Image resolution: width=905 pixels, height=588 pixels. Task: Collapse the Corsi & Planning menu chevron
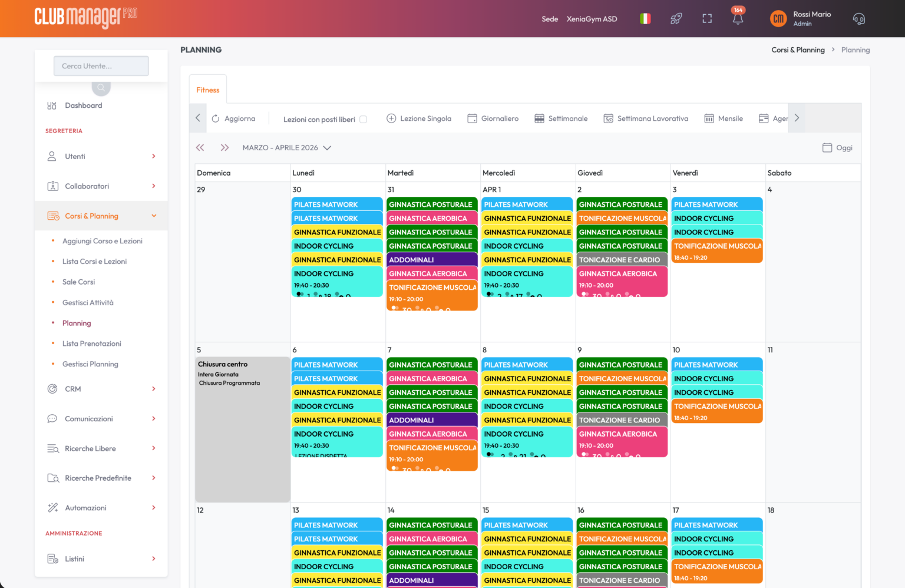pyautogui.click(x=154, y=216)
